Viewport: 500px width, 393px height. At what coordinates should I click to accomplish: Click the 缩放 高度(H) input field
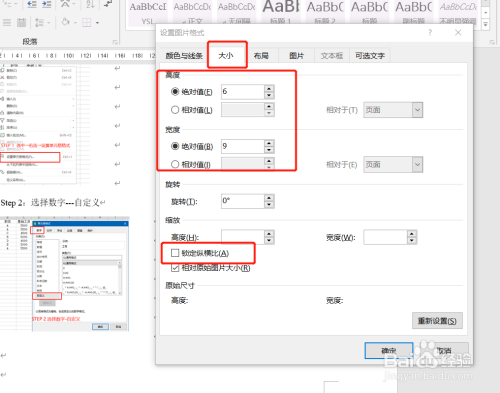243,237
